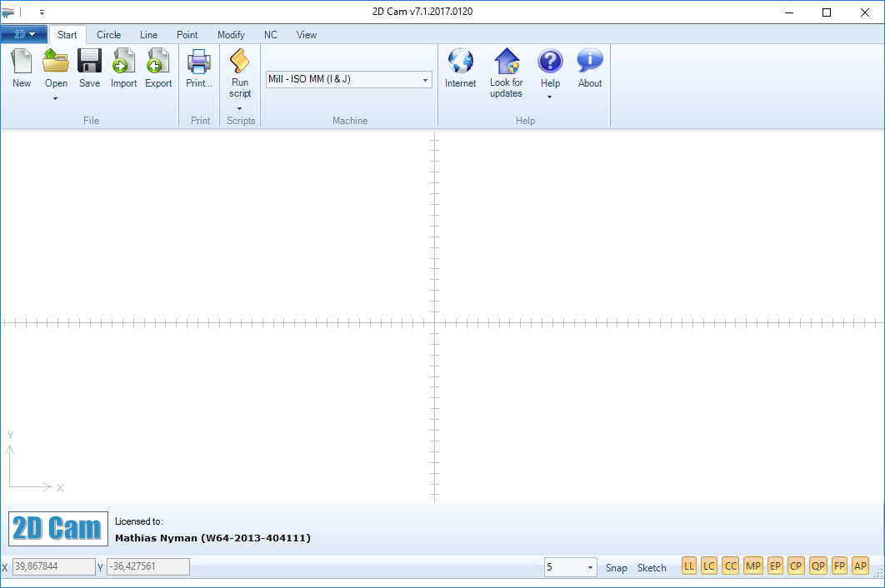This screenshot has height=588, width=885.
Task: Click Look for updates icon
Action: tap(507, 61)
